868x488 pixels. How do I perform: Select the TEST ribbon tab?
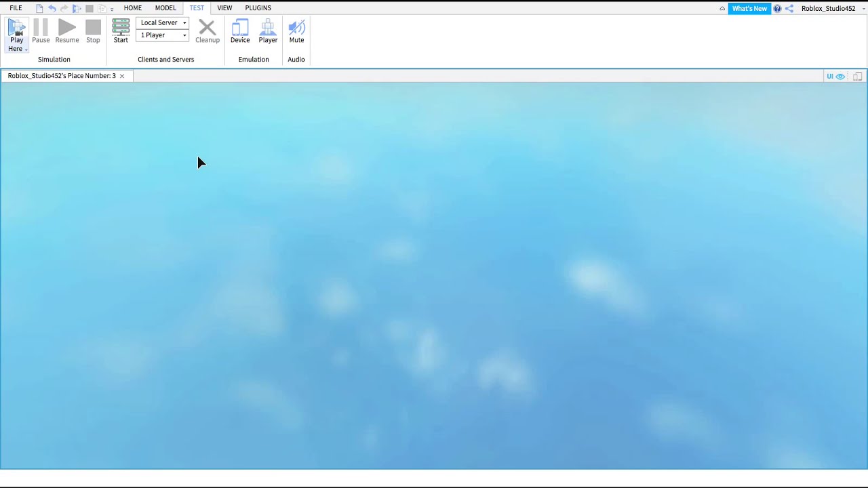pyautogui.click(x=197, y=8)
